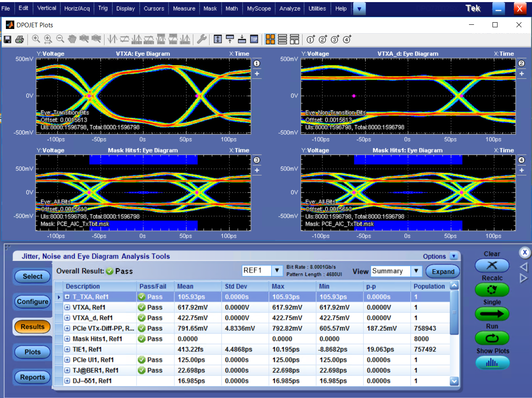The image size is (532, 398).
Task: Select the Pan hand tool
Action: click(72, 39)
